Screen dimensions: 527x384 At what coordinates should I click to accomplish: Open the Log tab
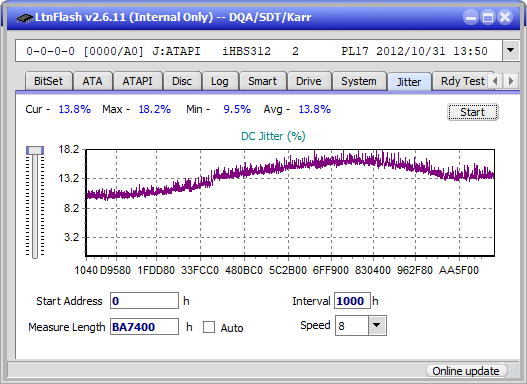point(220,81)
